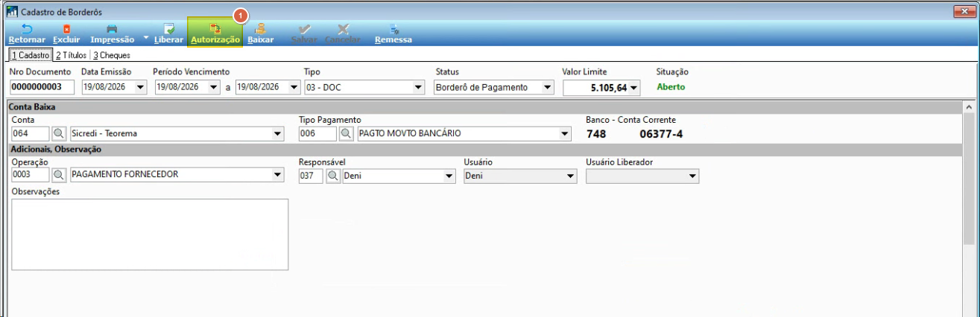Open the Período Vencimento end date dropdown
This screenshot has width=980, height=317.
point(293,87)
